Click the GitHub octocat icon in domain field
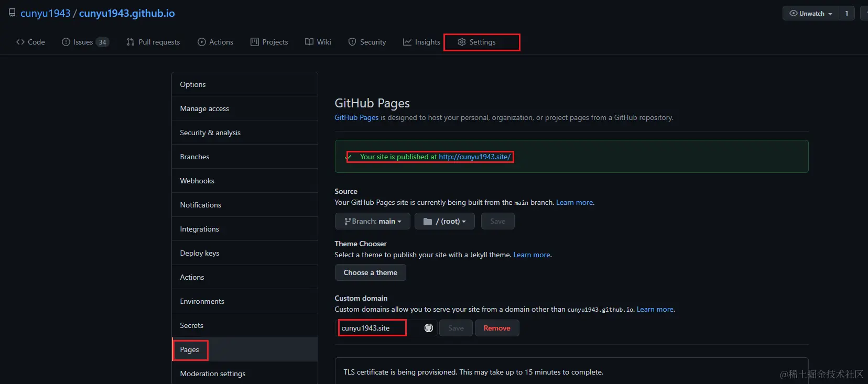The width and height of the screenshot is (868, 384). (x=429, y=328)
